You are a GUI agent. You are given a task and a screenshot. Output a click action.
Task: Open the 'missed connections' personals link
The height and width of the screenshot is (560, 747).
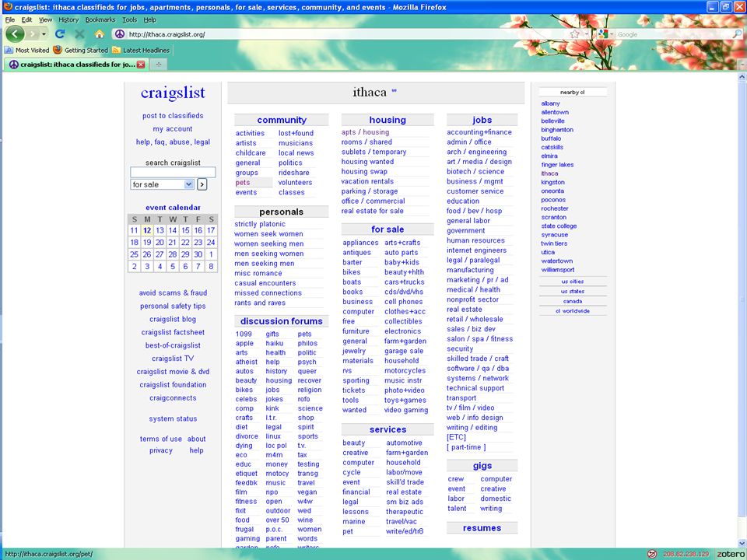pos(268,293)
